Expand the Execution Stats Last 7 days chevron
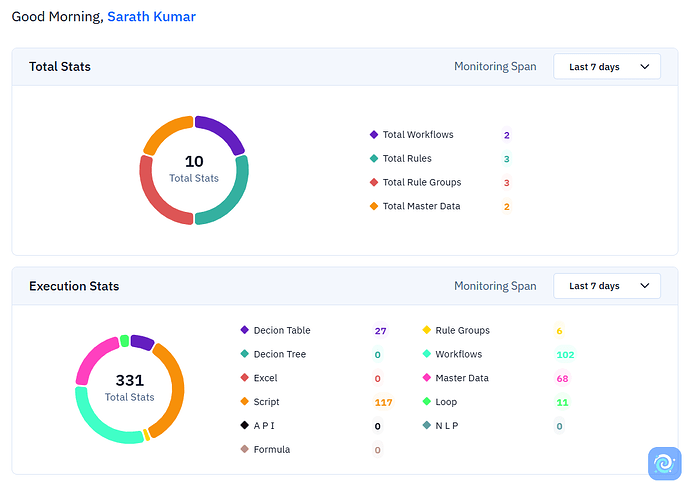690x482 pixels. 645,286
